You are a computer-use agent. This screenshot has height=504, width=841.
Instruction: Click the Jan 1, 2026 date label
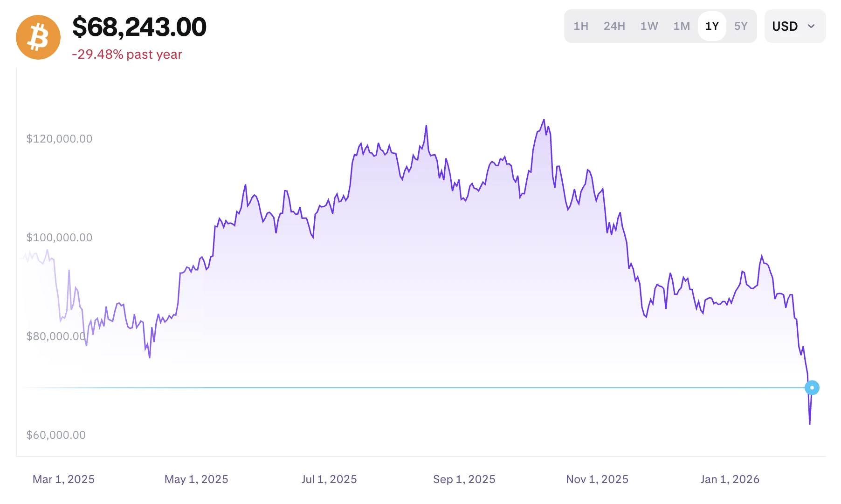(x=730, y=479)
